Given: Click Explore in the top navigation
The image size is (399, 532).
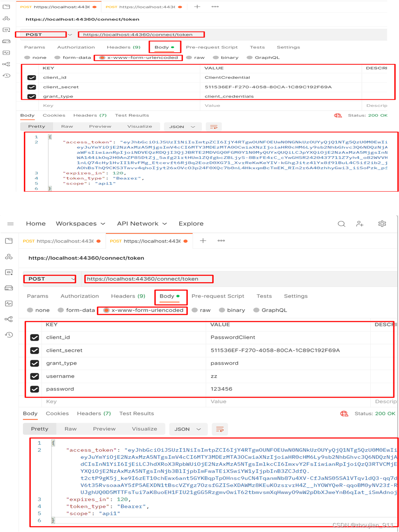Looking at the screenshot, I should (x=191, y=224).
